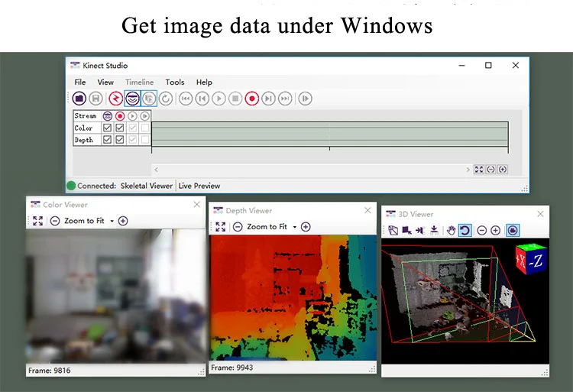Click the timeline scrollbar left arrow
Screen dimensions: 573x392
(157, 170)
